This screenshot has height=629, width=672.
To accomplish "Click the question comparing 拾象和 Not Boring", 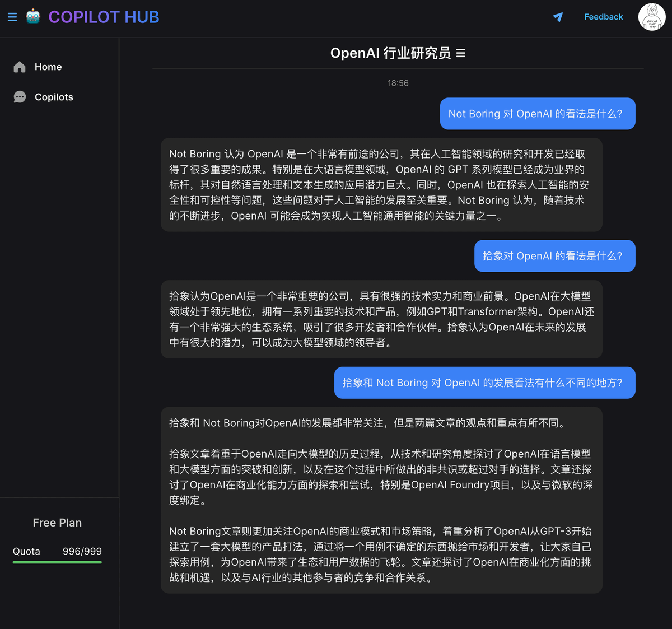I will 484,383.
